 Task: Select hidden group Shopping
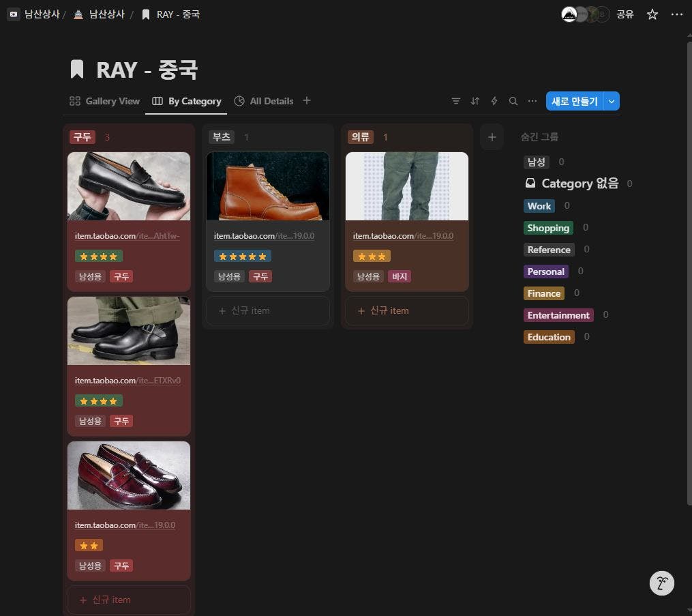tap(548, 228)
